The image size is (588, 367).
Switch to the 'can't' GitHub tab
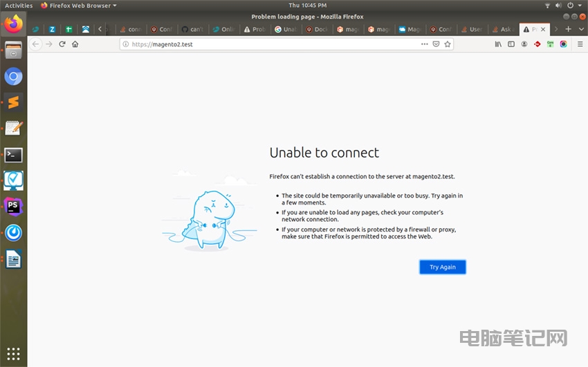pyautogui.click(x=193, y=29)
